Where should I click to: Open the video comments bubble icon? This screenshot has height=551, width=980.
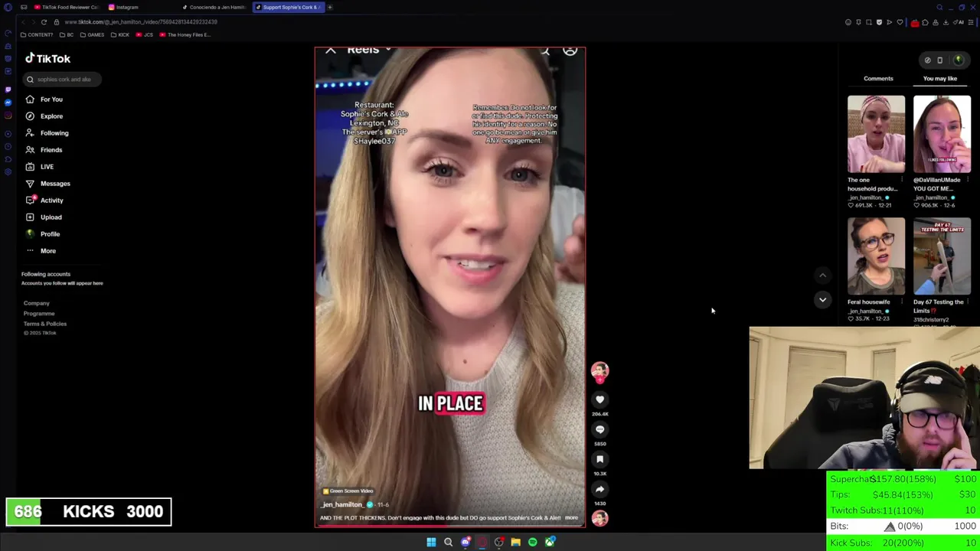pos(599,429)
